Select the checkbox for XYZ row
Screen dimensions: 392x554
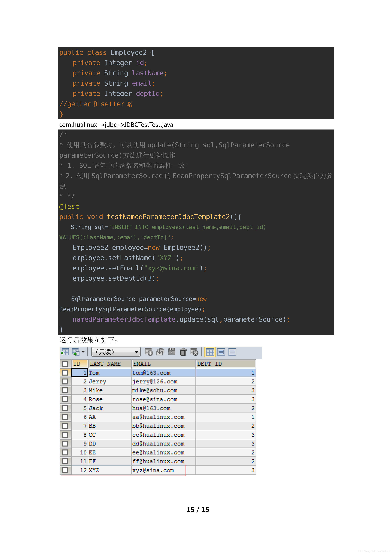pos(65,470)
